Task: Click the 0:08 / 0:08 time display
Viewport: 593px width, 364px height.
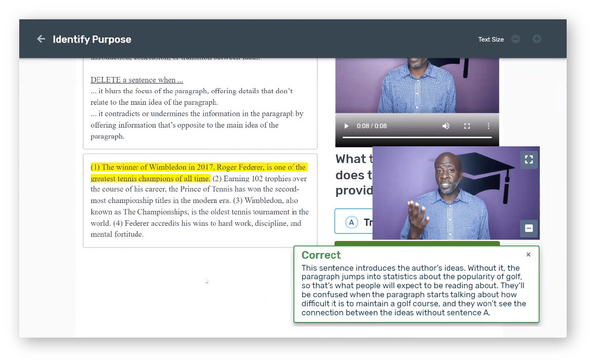Action: pos(372,126)
